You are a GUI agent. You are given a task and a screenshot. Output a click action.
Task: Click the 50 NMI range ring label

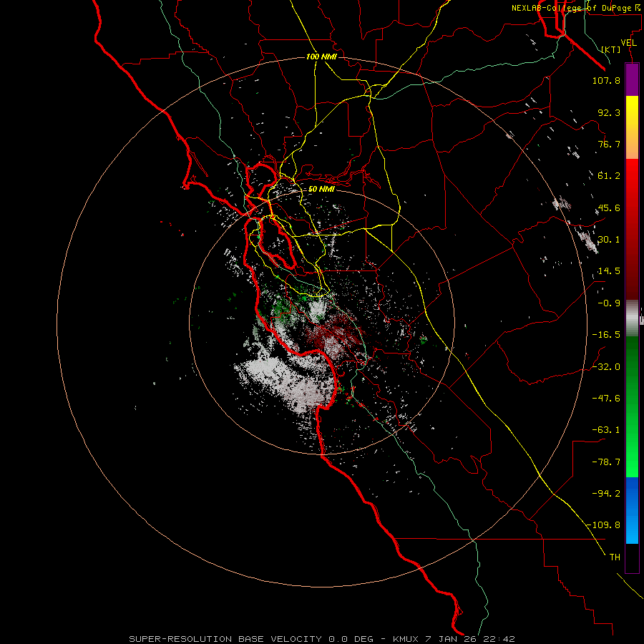pos(321,189)
